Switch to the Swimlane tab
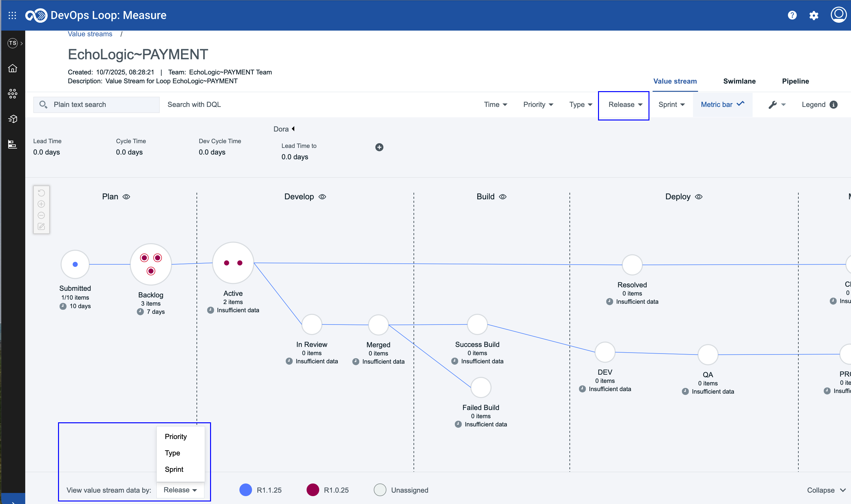 coord(739,81)
